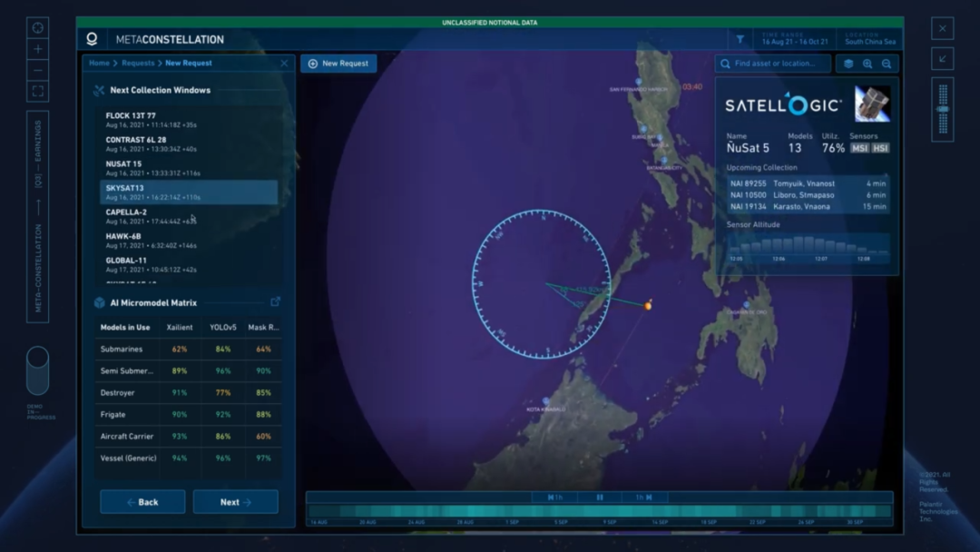Screen dimensions: 980x552
Task: Select CAPELLA-2 collection window
Action: point(189,216)
